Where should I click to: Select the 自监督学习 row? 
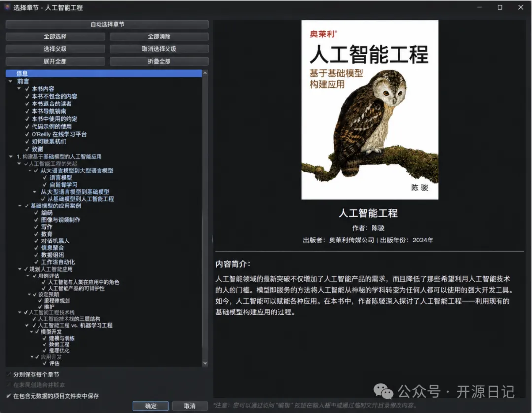(64, 185)
